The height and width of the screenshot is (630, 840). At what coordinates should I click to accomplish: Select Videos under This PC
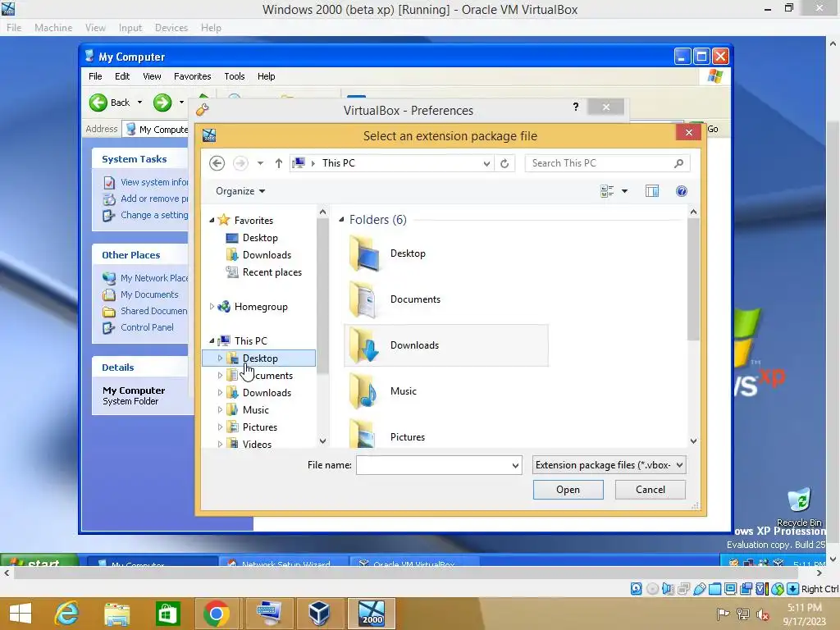click(x=257, y=444)
